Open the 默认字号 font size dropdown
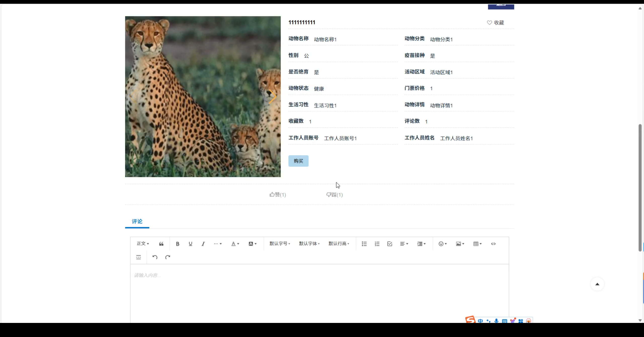Image resolution: width=644 pixels, height=337 pixels. tap(280, 244)
